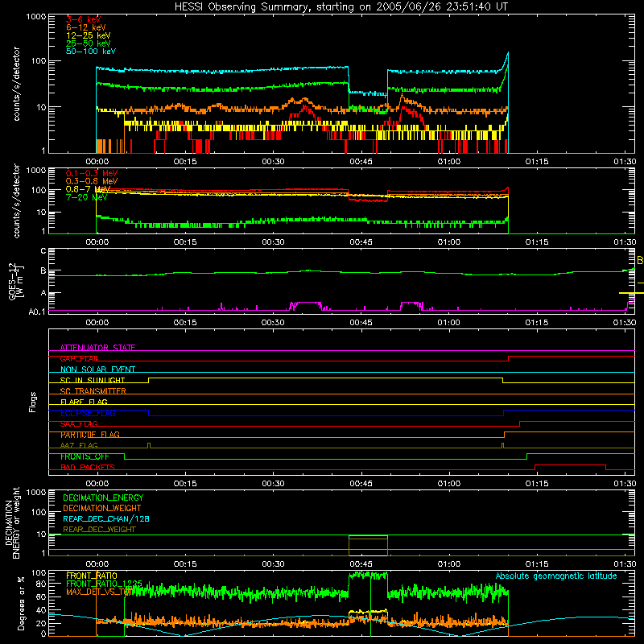Select the orange 6-12 keV legend label
This screenshot has width=644, height=644.
coord(86,27)
